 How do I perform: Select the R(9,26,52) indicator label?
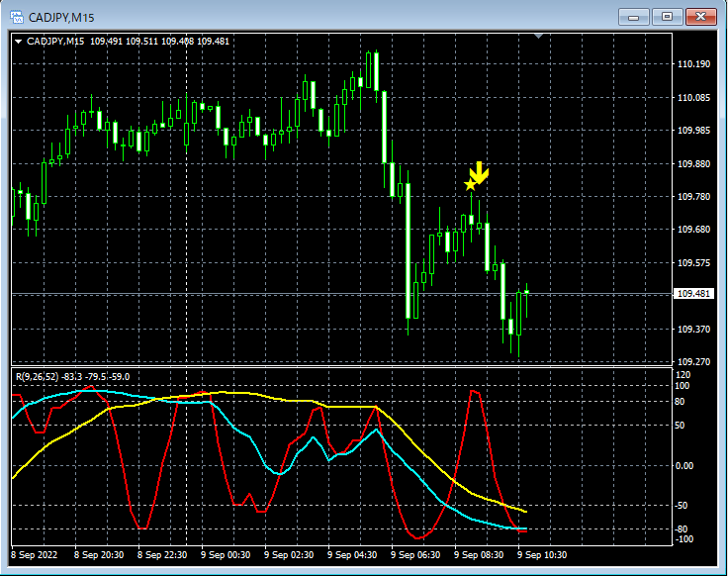click(72, 377)
